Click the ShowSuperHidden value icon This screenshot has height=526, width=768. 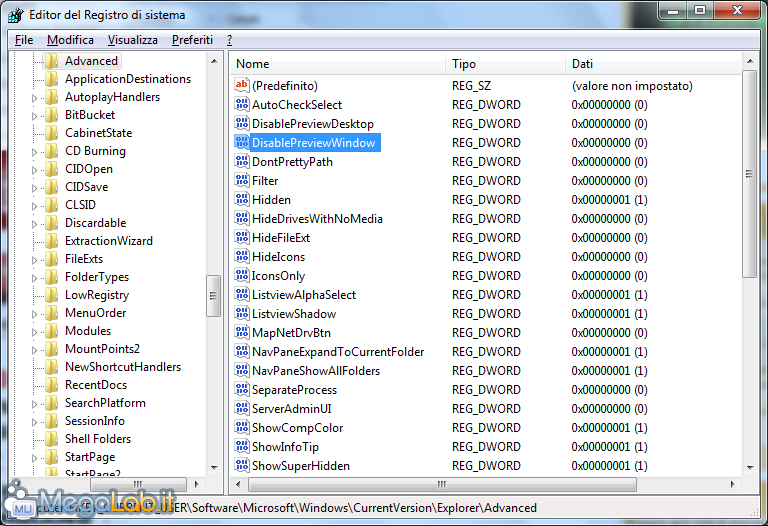pos(241,465)
